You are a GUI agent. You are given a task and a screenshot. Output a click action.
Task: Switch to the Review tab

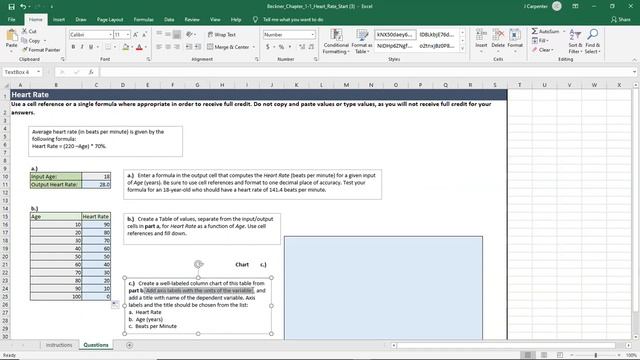pyautogui.click(x=192, y=20)
